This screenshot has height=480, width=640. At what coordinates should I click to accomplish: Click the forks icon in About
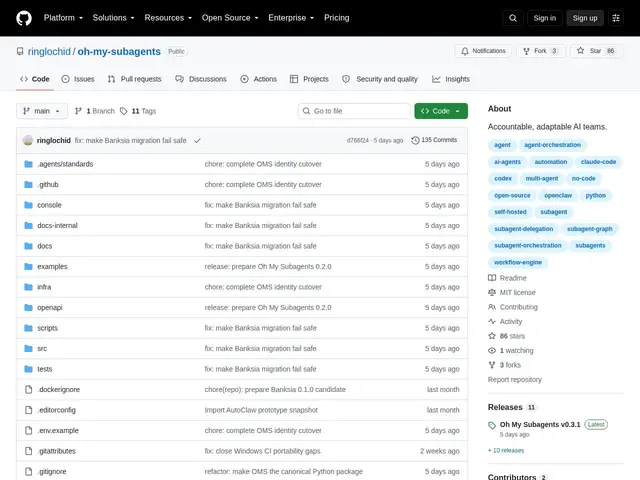click(x=492, y=365)
